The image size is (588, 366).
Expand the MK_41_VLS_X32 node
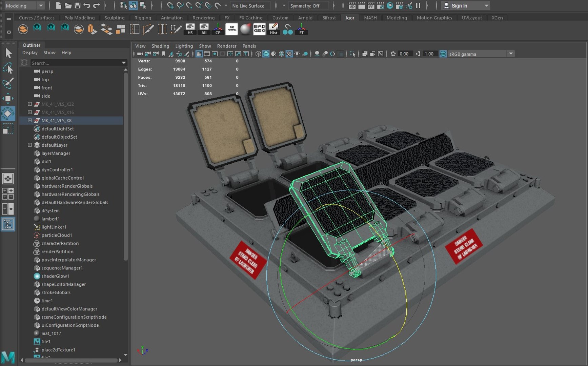tap(30, 104)
